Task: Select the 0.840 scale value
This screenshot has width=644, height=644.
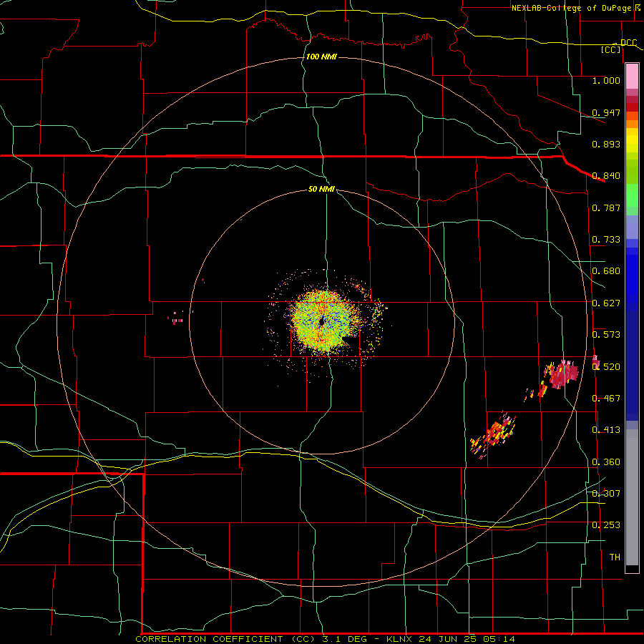Action: pos(606,176)
